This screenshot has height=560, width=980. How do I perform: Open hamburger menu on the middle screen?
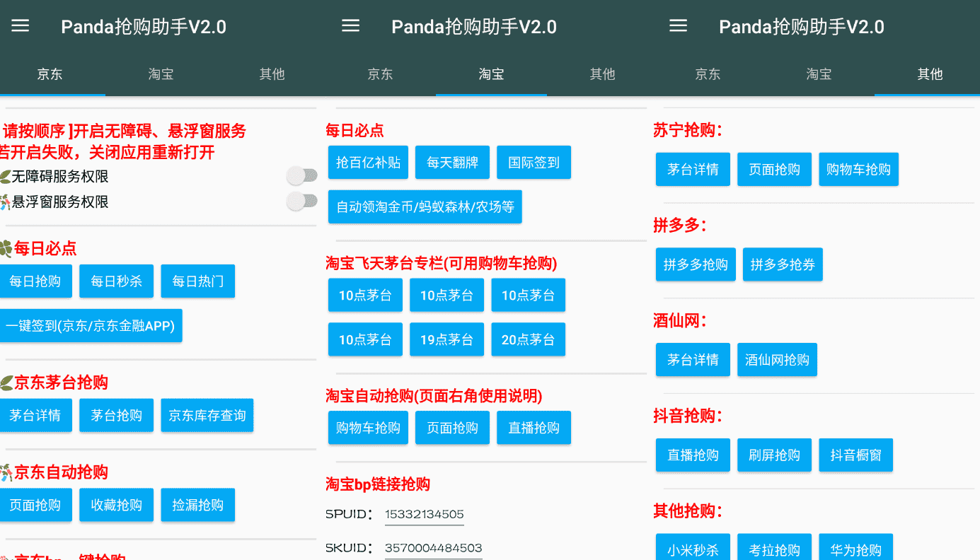(x=351, y=26)
